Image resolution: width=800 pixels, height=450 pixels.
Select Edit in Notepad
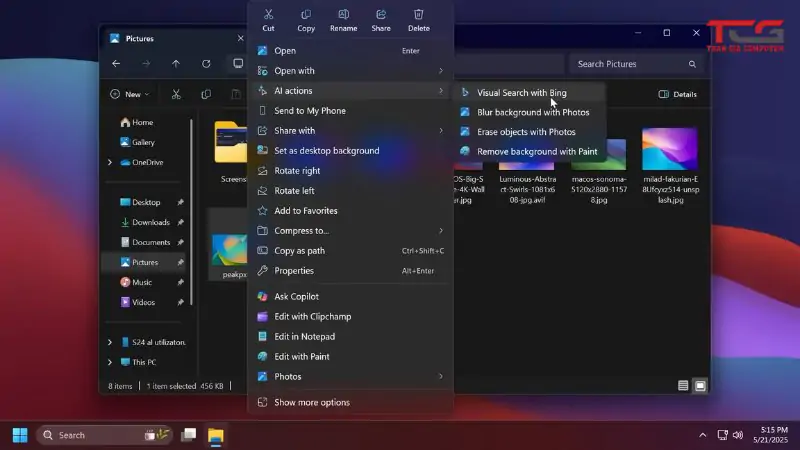point(351,337)
